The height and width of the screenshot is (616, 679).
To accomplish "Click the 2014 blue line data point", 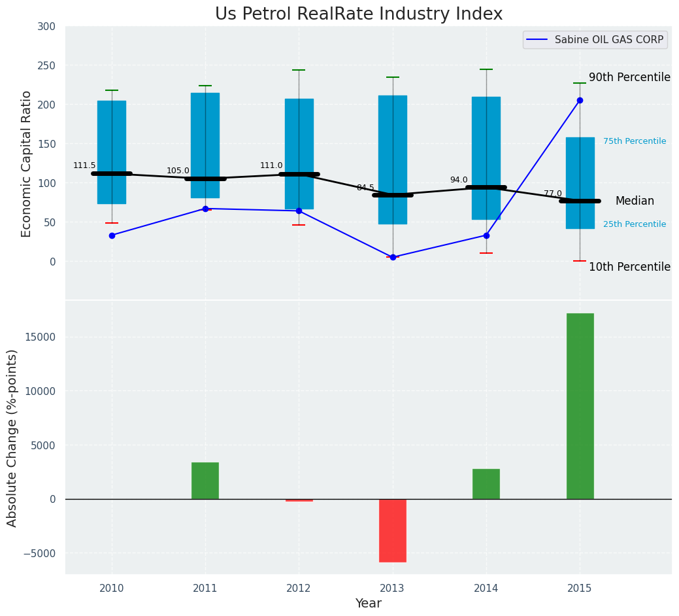I will (x=486, y=235).
